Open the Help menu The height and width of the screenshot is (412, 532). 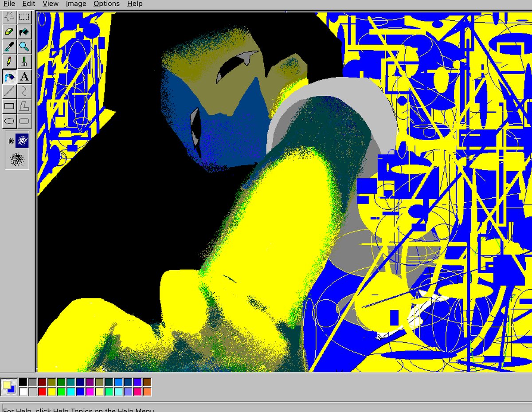[135, 4]
